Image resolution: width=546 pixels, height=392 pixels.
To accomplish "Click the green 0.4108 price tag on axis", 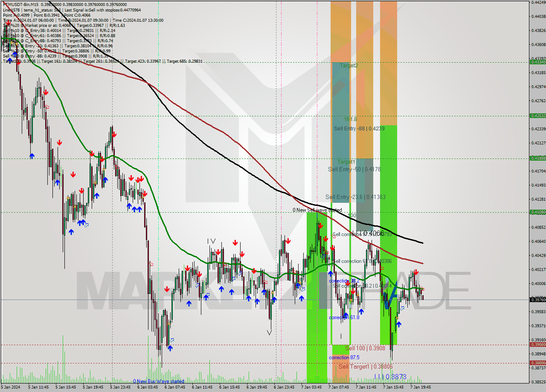I will (537, 212).
